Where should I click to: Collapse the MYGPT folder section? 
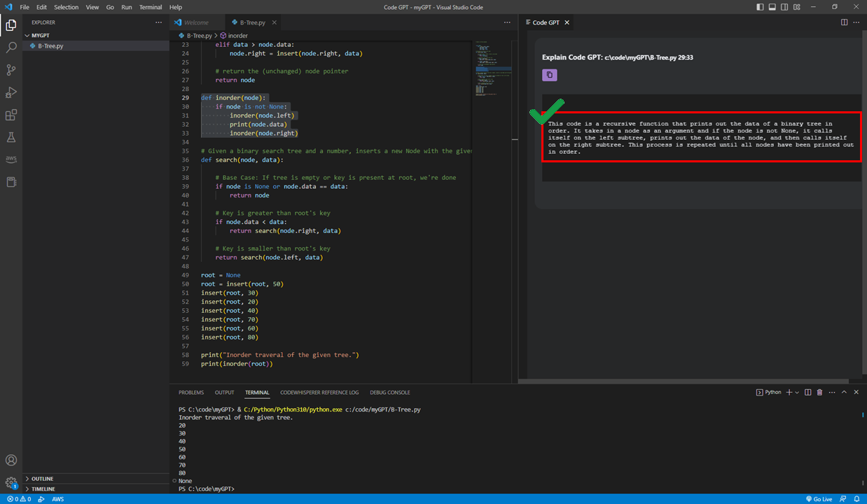click(39, 35)
